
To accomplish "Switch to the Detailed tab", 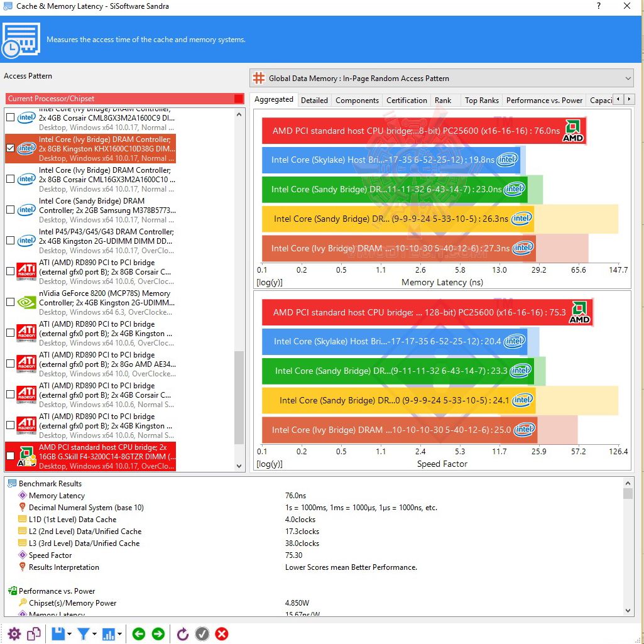I will pos(314,101).
